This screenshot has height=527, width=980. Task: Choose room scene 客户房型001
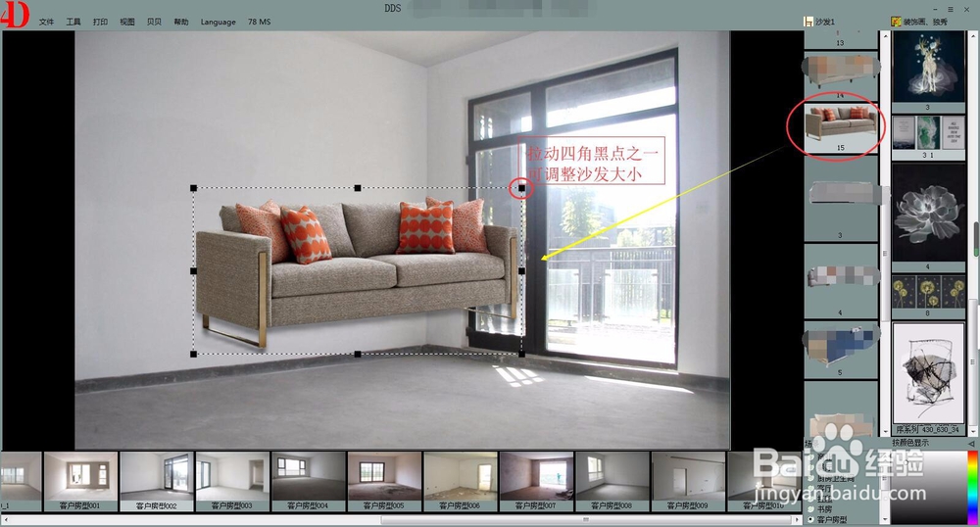click(80, 481)
